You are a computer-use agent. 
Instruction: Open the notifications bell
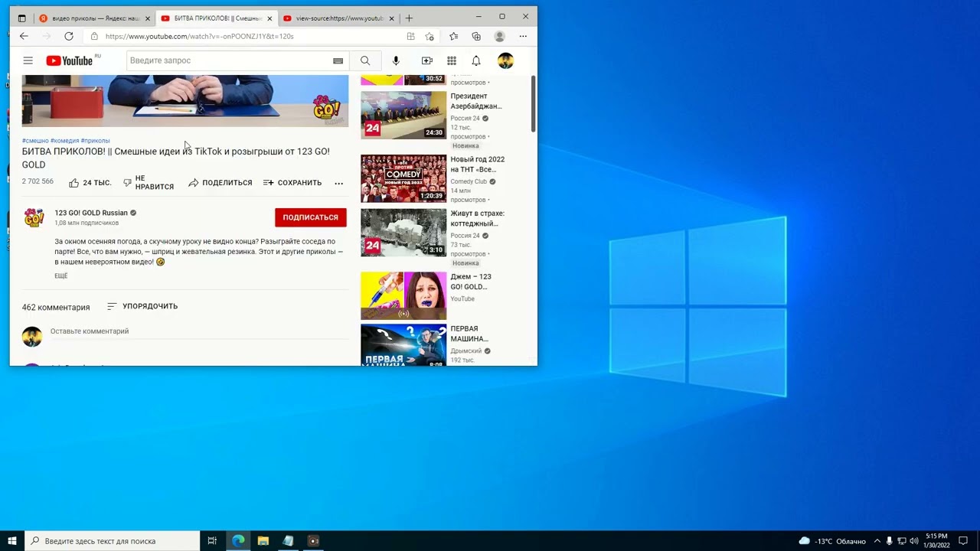coord(476,60)
